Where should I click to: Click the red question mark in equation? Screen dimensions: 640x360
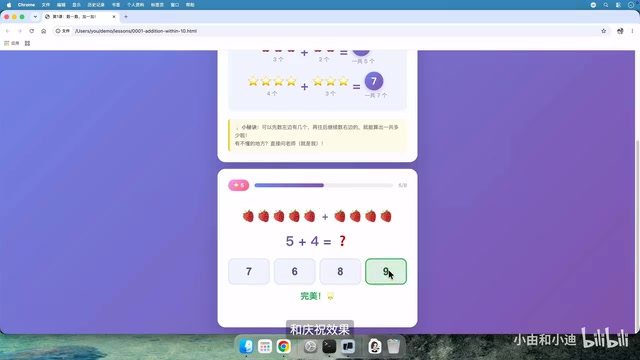342,241
